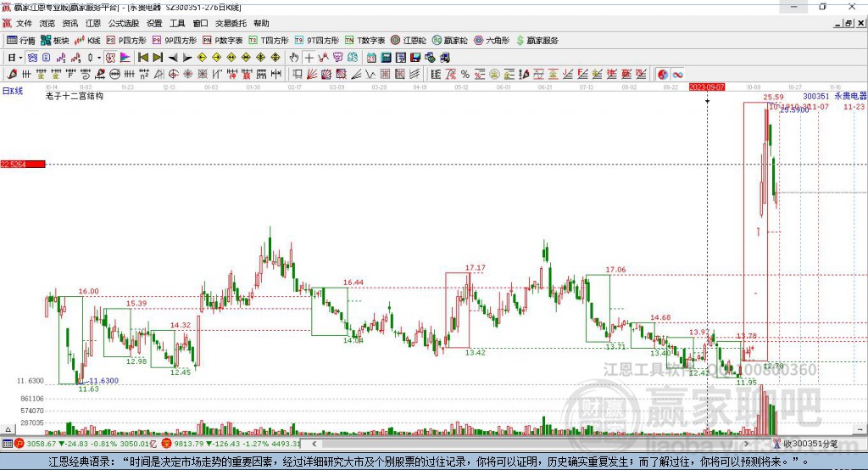The width and height of the screenshot is (868, 470).
Task: Select the hand pan tool
Action: point(294,58)
